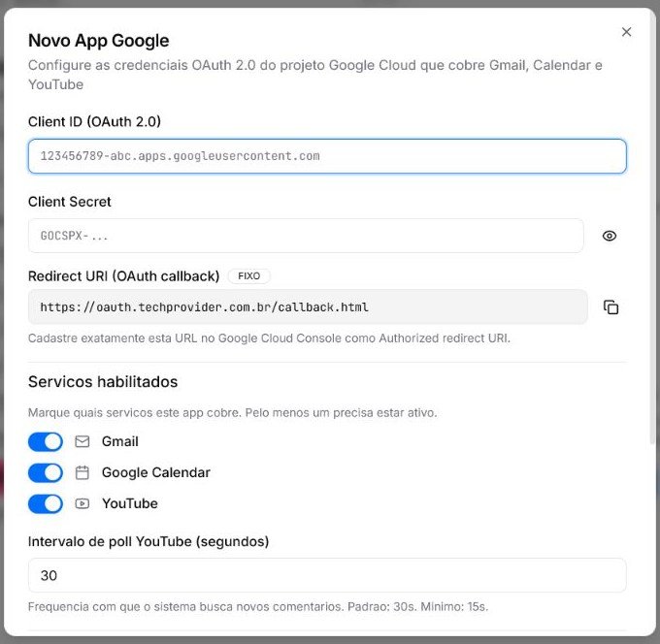The image size is (660, 644).
Task: Click the Redirect URI callback field
Action: pos(308,306)
